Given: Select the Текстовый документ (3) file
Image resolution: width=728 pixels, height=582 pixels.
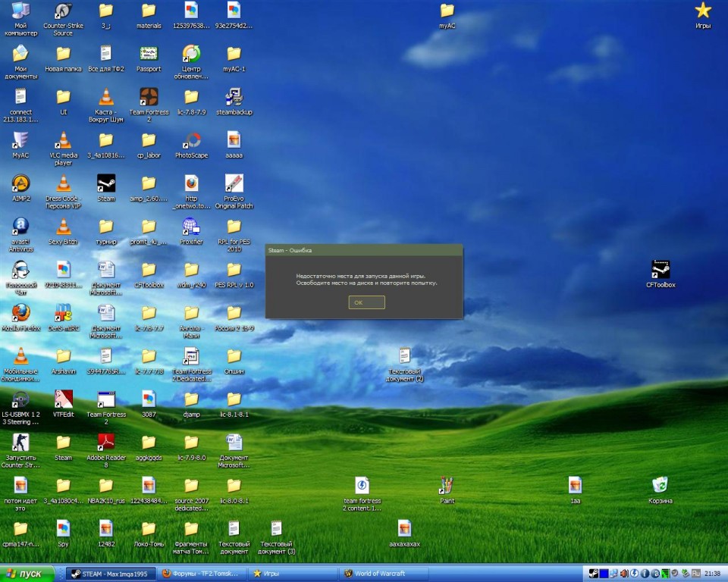Looking at the screenshot, I should (276, 537).
